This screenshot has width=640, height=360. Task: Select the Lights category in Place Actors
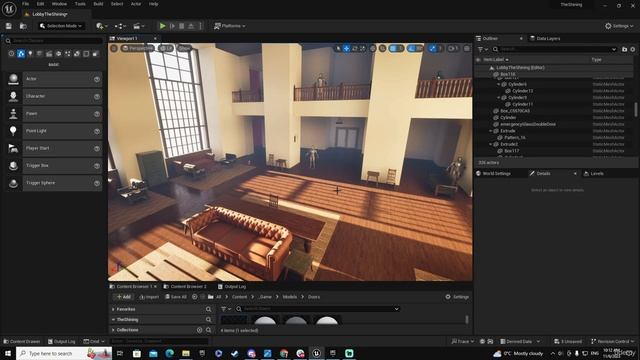pos(30,53)
